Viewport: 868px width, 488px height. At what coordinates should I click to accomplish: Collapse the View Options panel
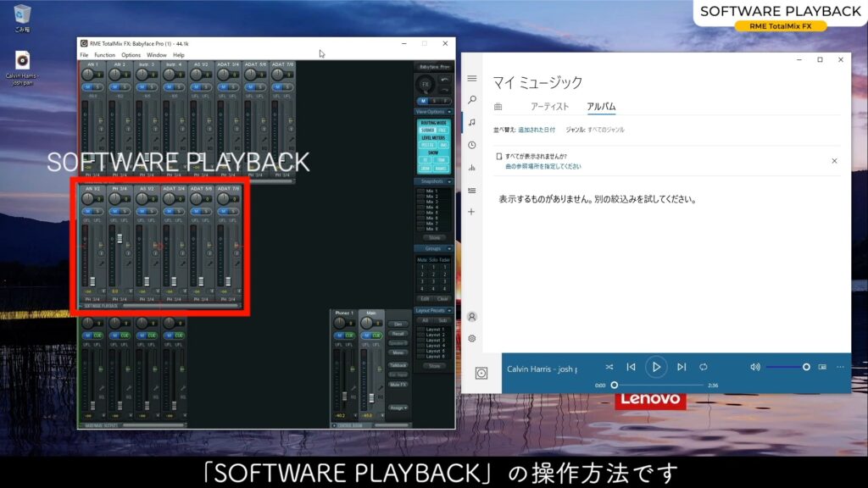[x=449, y=112]
